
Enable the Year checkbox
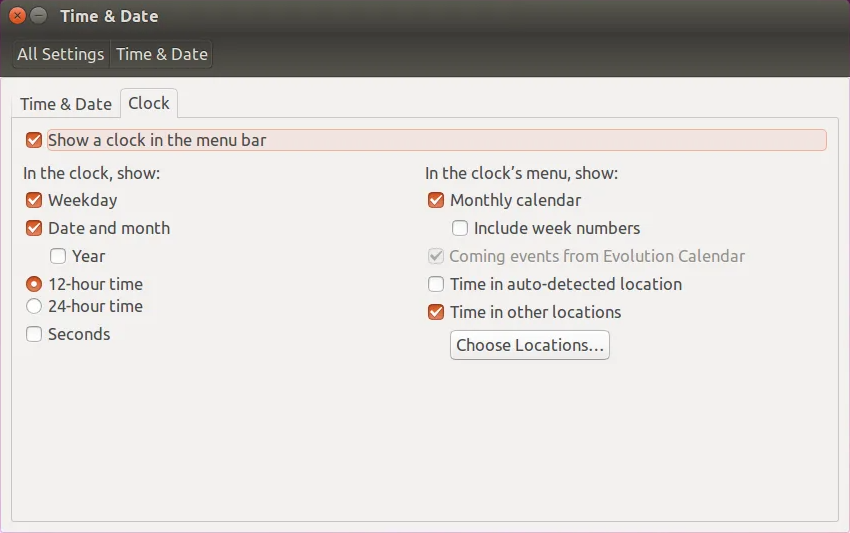[57, 256]
